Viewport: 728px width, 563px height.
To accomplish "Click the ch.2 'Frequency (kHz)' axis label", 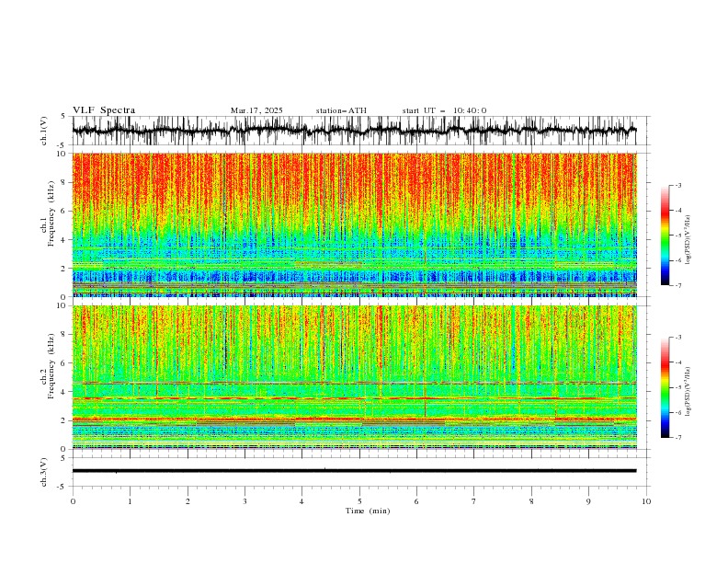I will tap(51, 365).
